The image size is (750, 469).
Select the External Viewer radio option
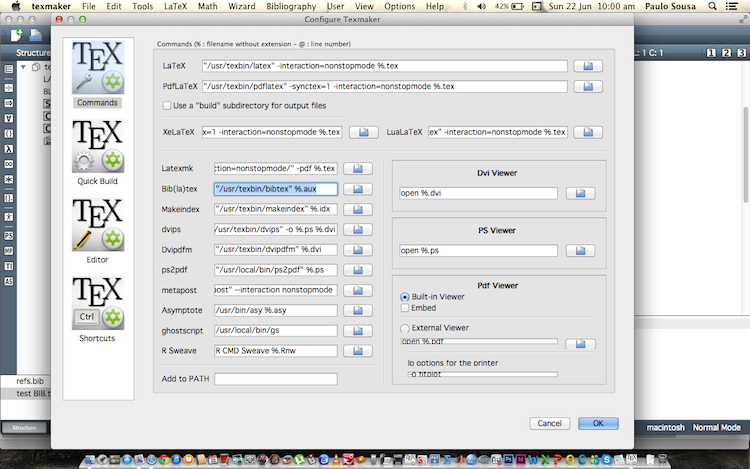[x=405, y=328]
